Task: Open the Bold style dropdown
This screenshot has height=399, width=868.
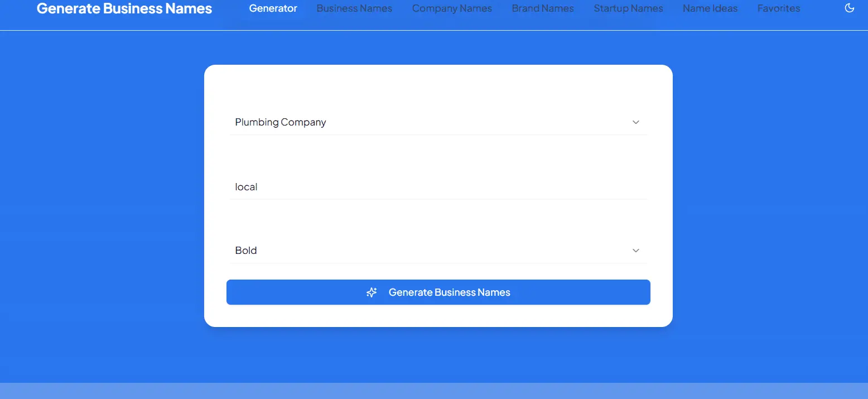Action: pyautogui.click(x=438, y=251)
